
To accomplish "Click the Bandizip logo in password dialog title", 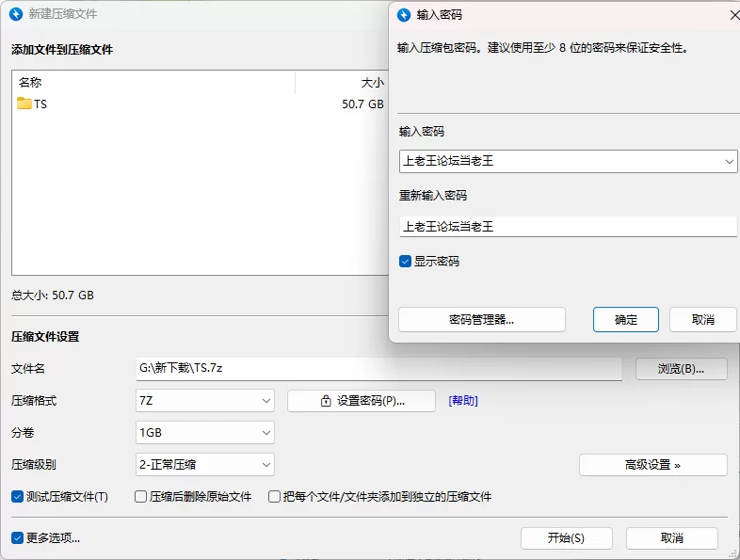I will pyautogui.click(x=404, y=15).
